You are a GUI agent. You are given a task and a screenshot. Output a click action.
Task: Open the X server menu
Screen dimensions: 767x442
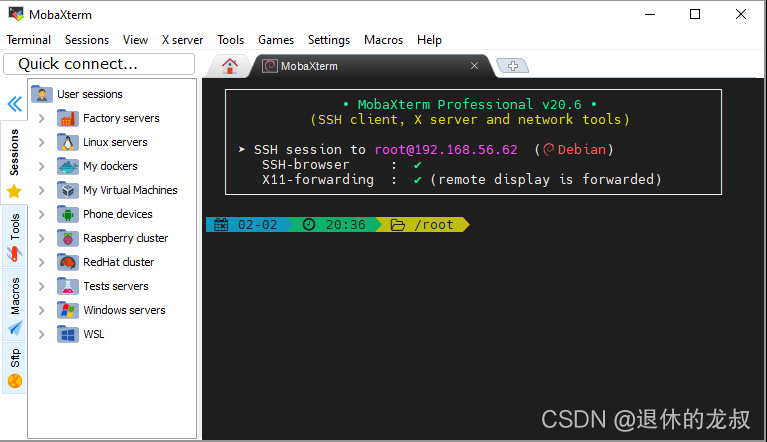coord(182,40)
